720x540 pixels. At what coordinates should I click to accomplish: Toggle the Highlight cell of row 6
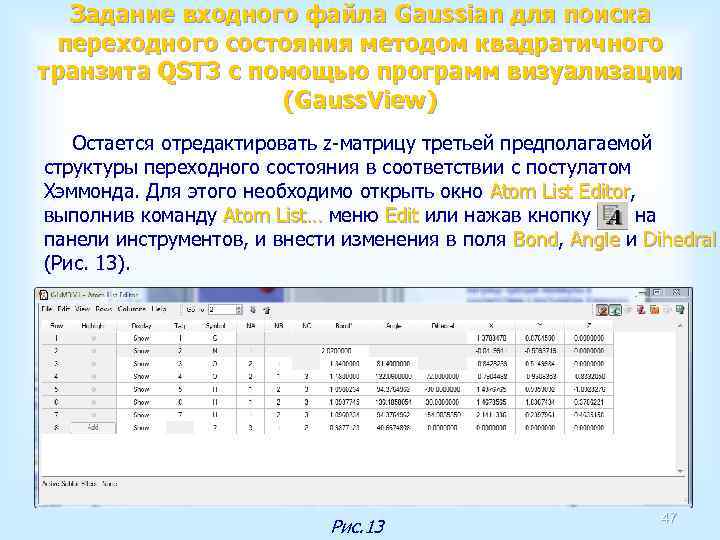click(93, 402)
